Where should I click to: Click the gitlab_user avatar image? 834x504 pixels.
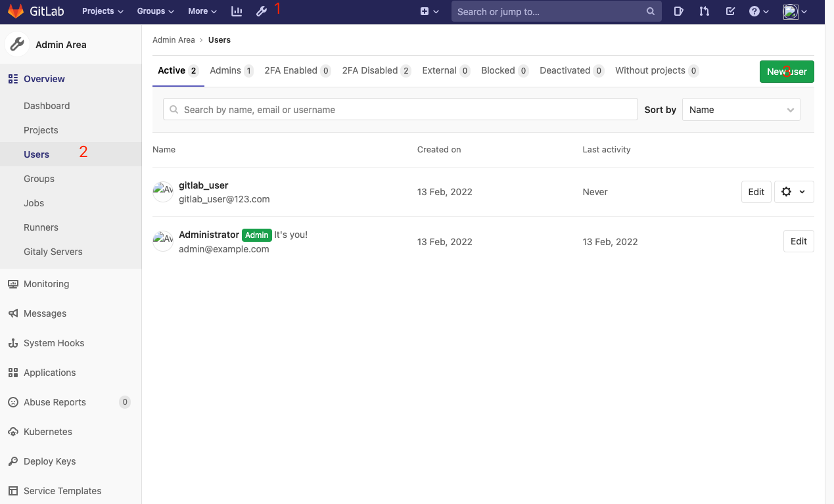click(x=163, y=192)
